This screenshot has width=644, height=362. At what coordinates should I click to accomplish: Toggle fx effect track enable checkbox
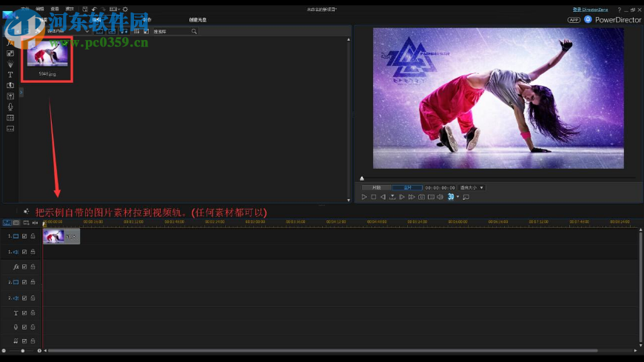point(24,267)
